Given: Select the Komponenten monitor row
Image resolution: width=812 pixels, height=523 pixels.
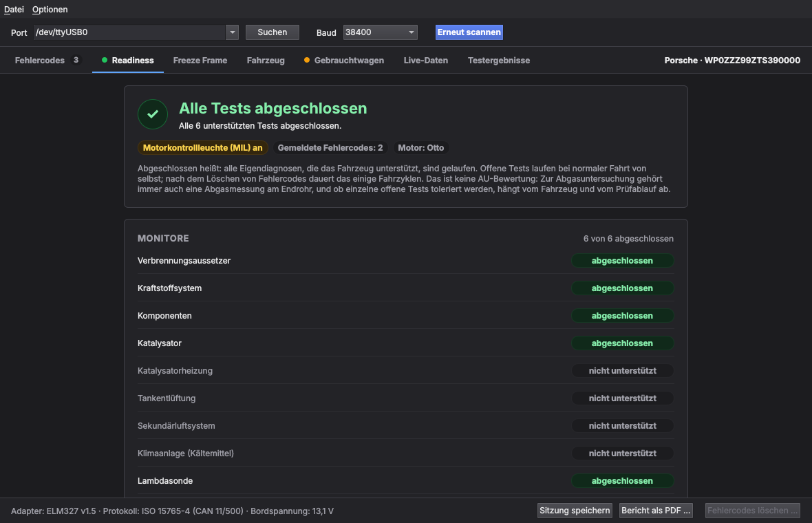Looking at the screenshot, I should pos(405,315).
